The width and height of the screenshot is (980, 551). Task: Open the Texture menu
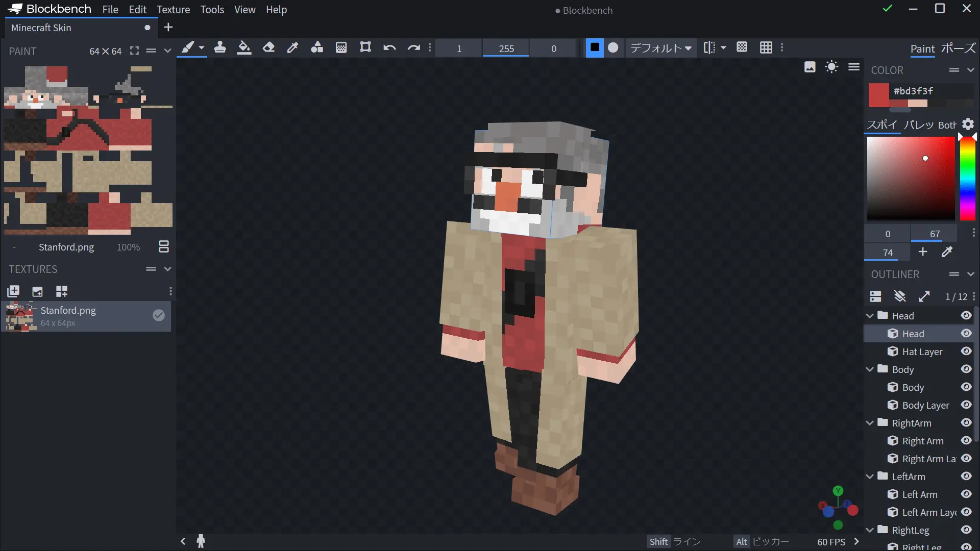[173, 10]
